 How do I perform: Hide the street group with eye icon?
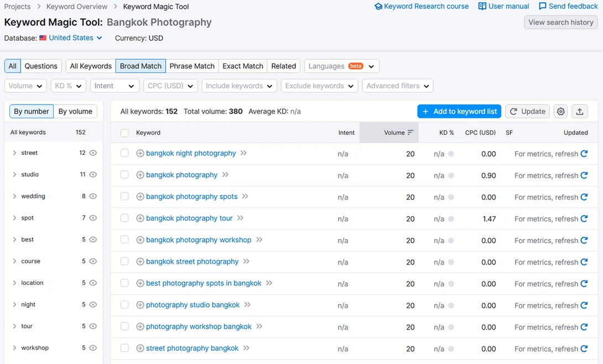(93, 153)
